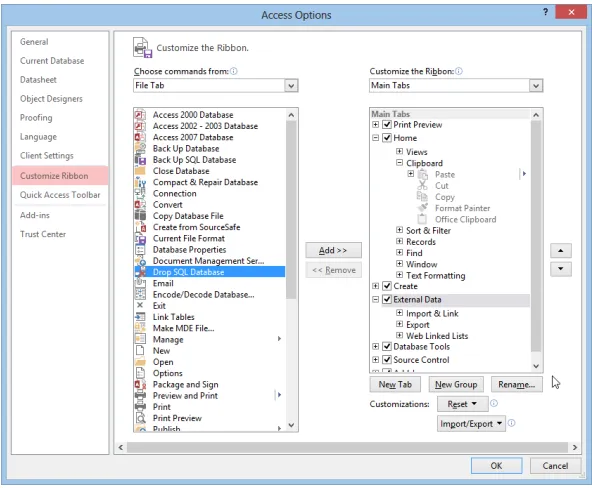Click the Manage command icon
The width and height of the screenshot is (592, 488).
140,339
